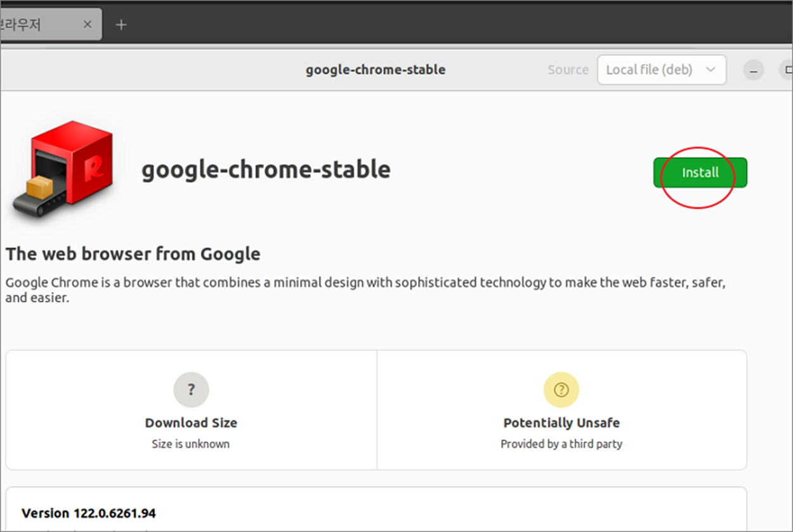
Task: Click the 'Provided by a third party' text
Action: tap(561, 444)
